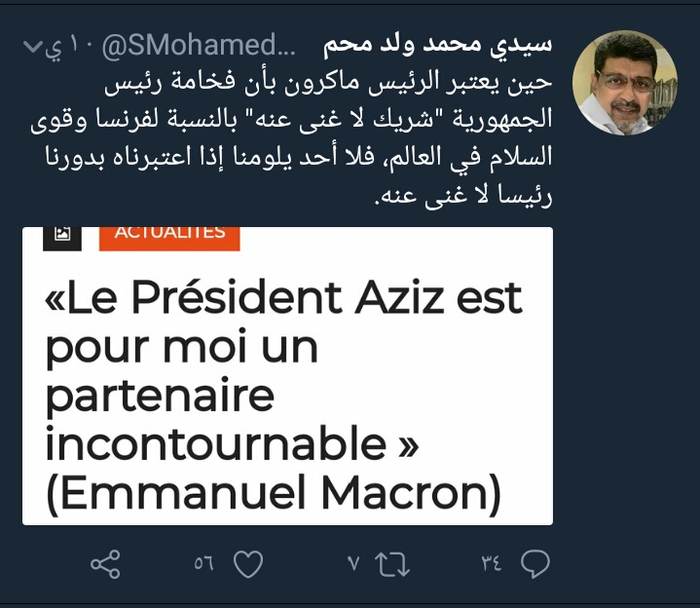Click the (Emmanuel Macron) headline line
This screenshot has width=700, height=608.
274,494
